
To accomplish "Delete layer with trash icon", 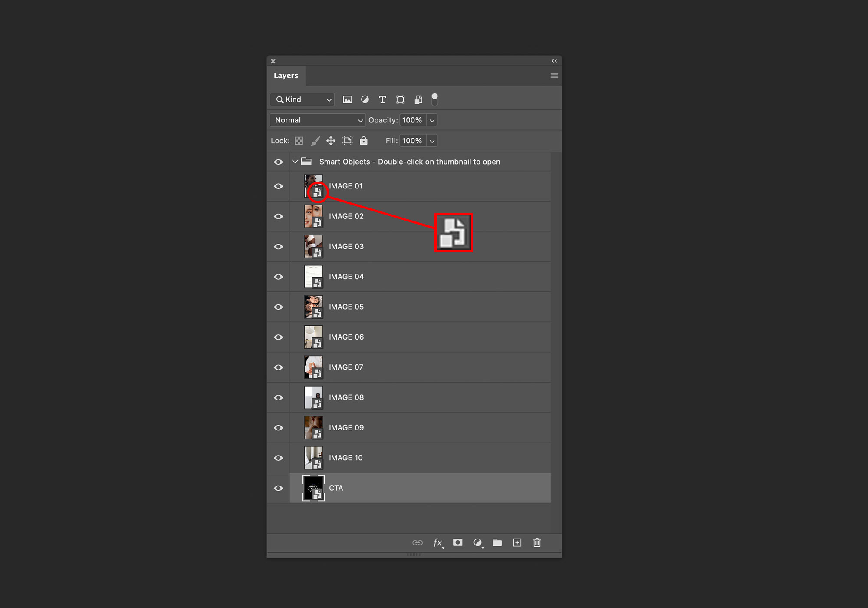I will tap(537, 543).
